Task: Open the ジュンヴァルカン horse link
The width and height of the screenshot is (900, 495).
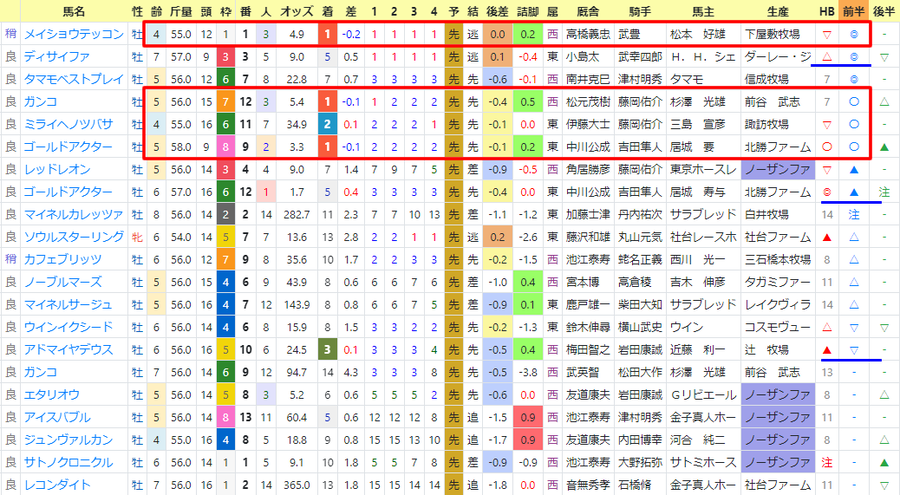Action: coord(68,440)
